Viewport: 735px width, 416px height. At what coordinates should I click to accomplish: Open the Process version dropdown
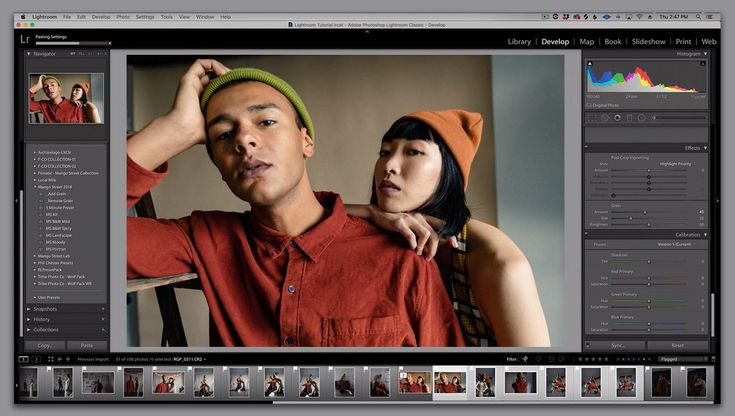click(675, 244)
